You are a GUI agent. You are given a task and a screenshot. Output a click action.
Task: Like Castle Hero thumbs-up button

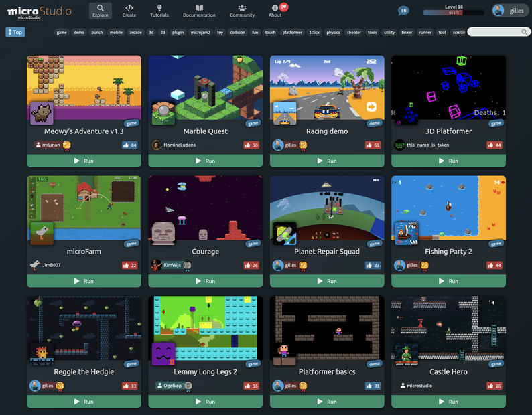coord(494,386)
